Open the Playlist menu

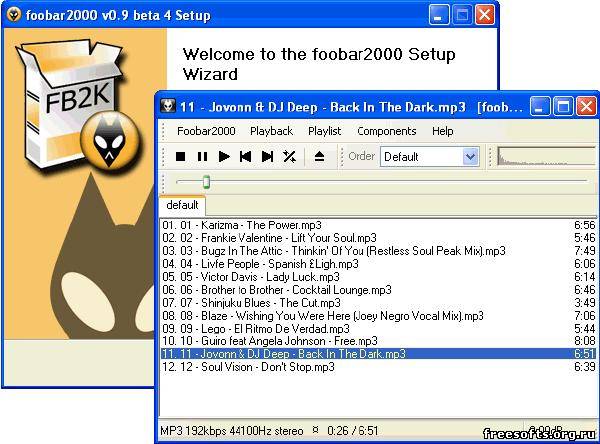point(324,131)
